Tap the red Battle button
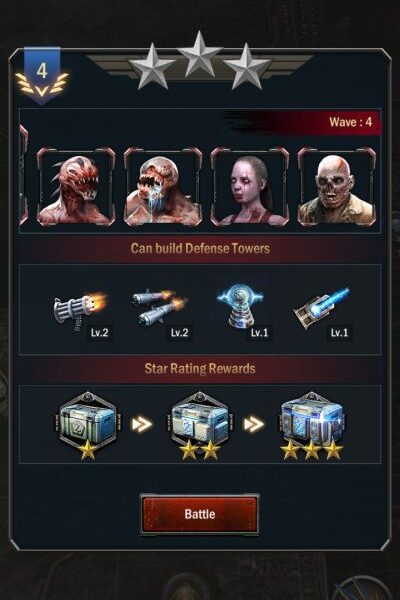 click(x=199, y=514)
